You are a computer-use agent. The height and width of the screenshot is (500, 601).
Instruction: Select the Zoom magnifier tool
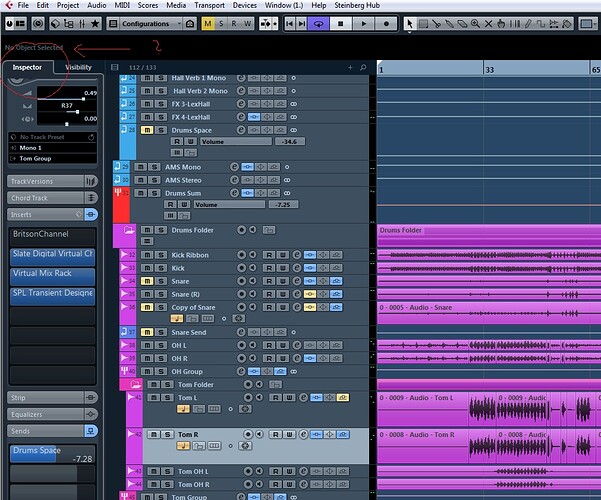(x=475, y=24)
